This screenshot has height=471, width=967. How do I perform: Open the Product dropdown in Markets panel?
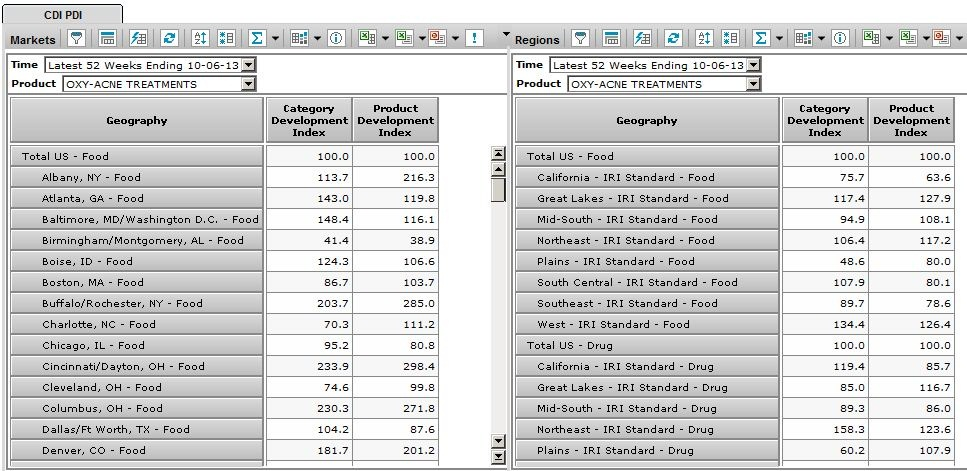248,84
